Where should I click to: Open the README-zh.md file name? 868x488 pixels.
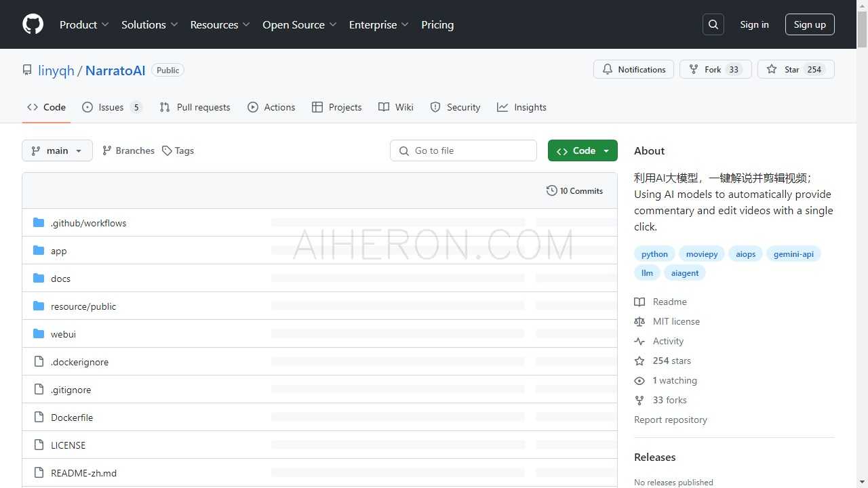83,473
